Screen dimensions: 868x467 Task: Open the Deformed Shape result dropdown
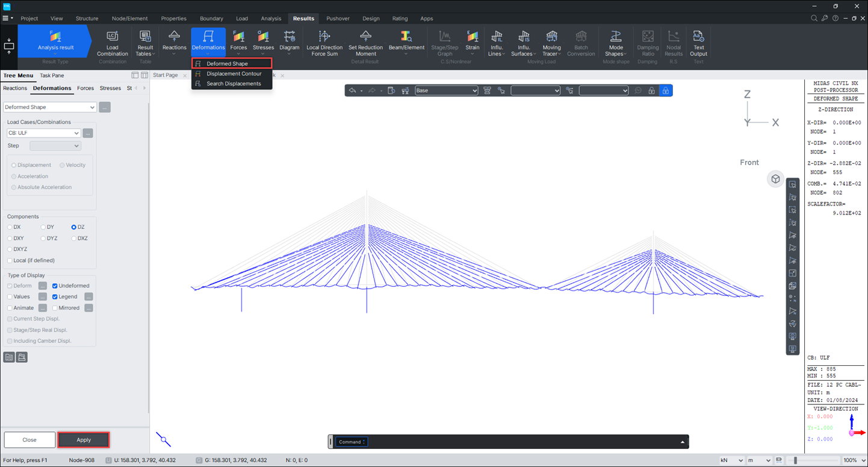point(50,107)
